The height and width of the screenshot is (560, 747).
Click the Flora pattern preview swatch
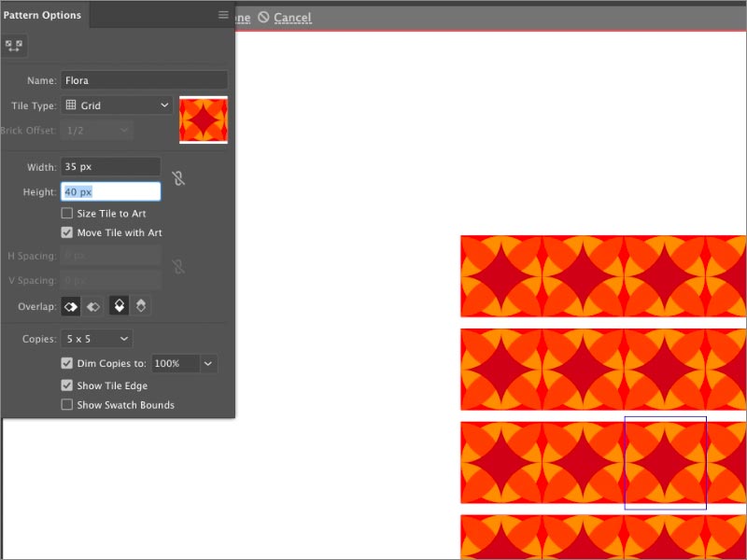pyautogui.click(x=204, y=120)
